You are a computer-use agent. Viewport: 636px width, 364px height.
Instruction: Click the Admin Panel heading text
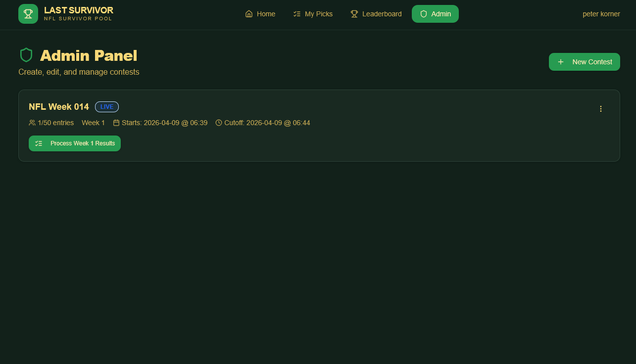[x=89, y=55]
